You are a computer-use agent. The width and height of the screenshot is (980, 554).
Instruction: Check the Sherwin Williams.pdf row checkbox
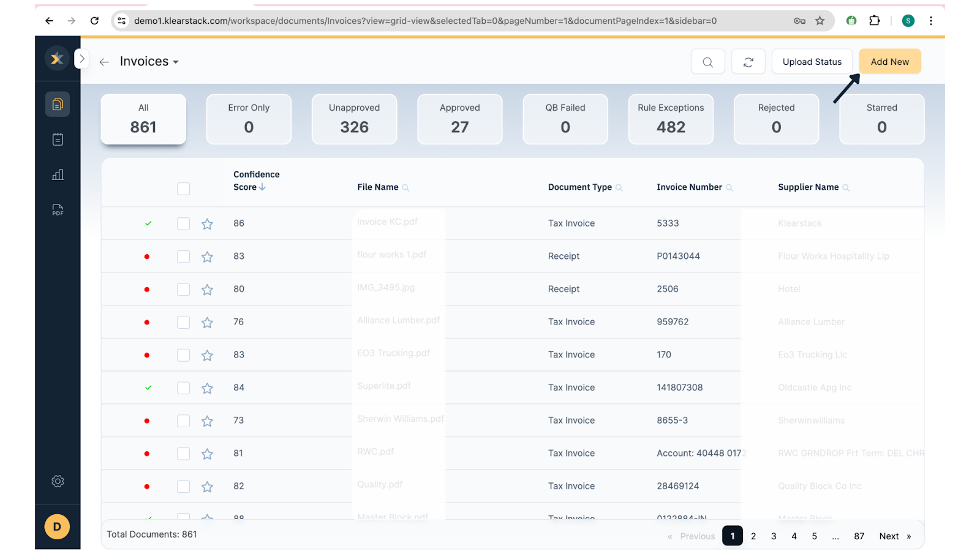(x=183, y=421)
